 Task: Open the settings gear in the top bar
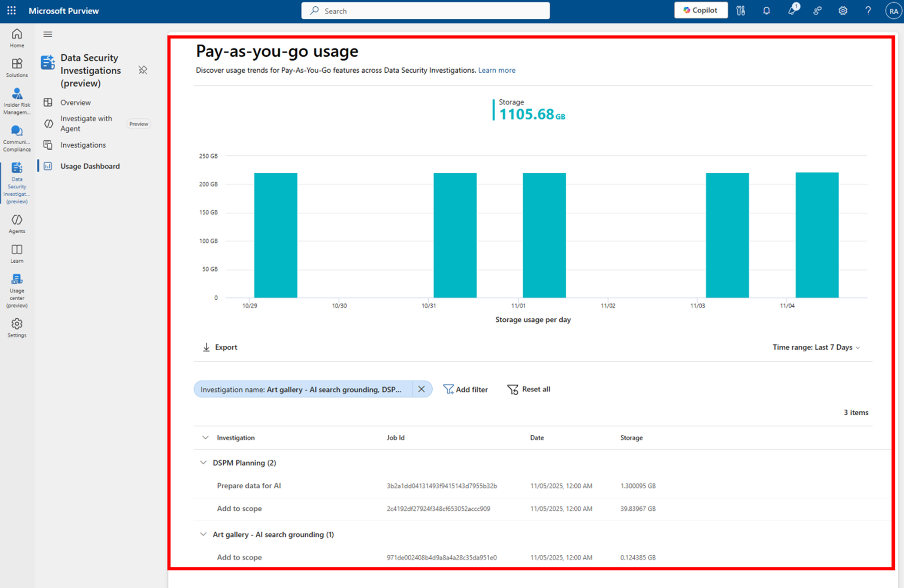pos(843,10)
